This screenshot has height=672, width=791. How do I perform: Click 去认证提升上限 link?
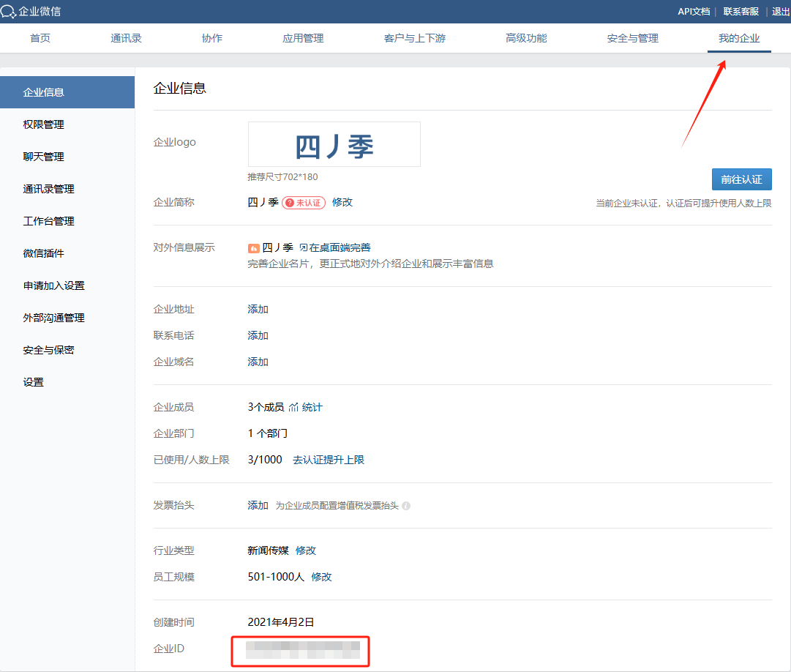pyautogui.click(x=329, y=460)
